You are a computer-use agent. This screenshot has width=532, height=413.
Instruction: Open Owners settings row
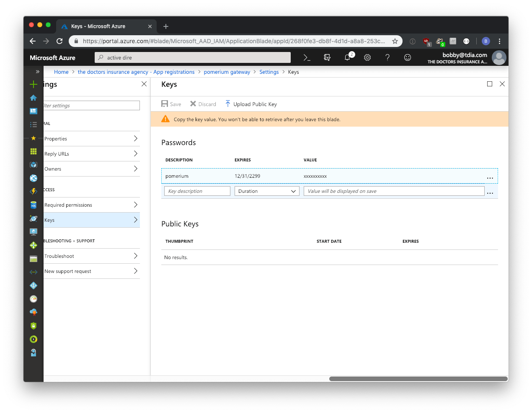(x=92, y=169)
